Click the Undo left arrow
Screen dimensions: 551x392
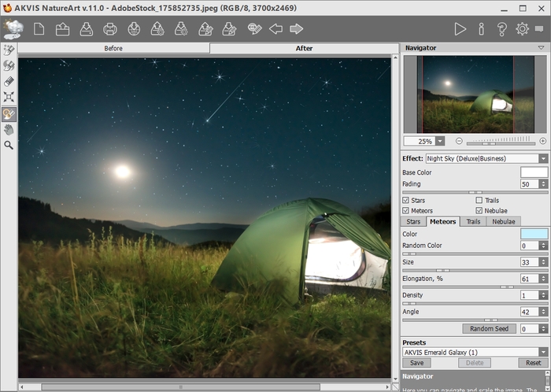(275, 29)
